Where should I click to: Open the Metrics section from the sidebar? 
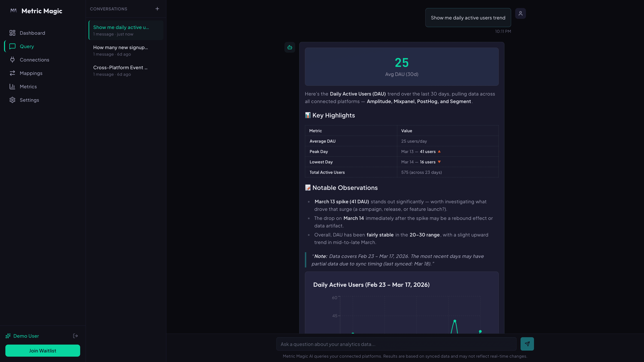click(x=28, y=86)
